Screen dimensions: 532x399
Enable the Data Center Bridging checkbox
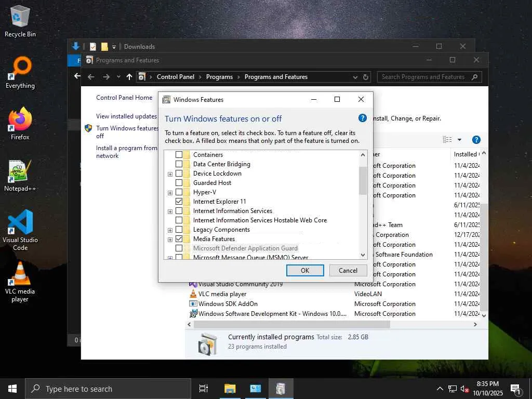click(179, 164)
